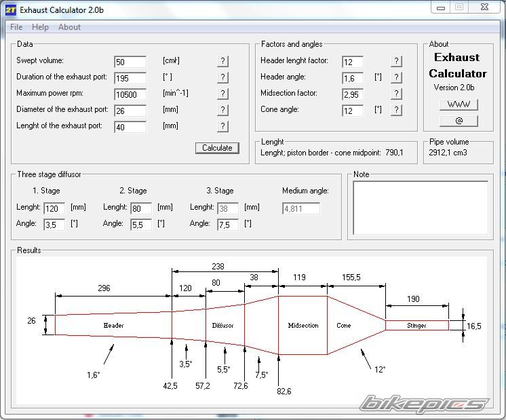This screenshot has width=506, height=420.
Task: Click the 238 total diffusor dimension
Action: point(218,267)
